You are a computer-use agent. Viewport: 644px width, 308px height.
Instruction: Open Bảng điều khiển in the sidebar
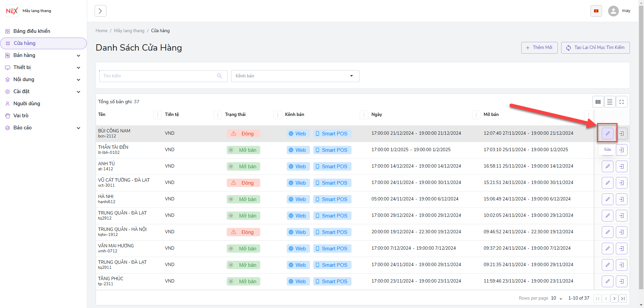click(x=32, y=31)
